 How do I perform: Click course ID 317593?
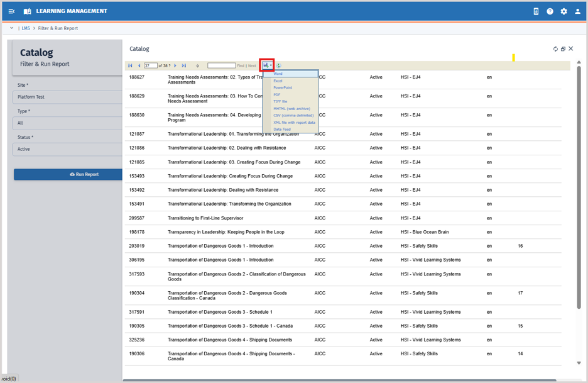(136, 274)
